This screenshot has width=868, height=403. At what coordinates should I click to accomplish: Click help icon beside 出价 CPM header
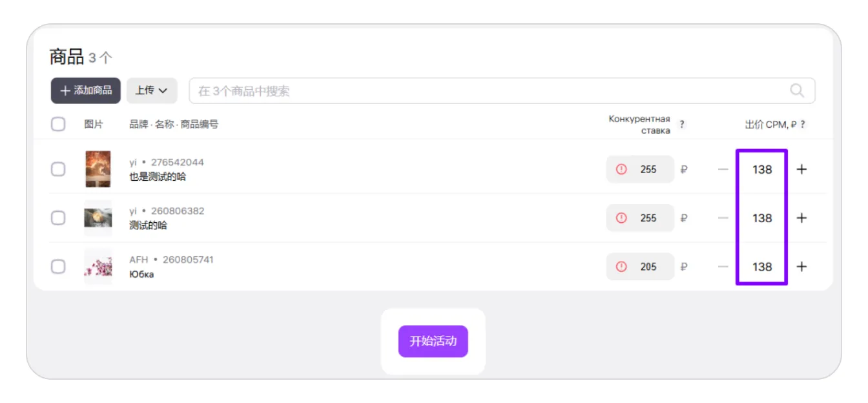(803, 125)
